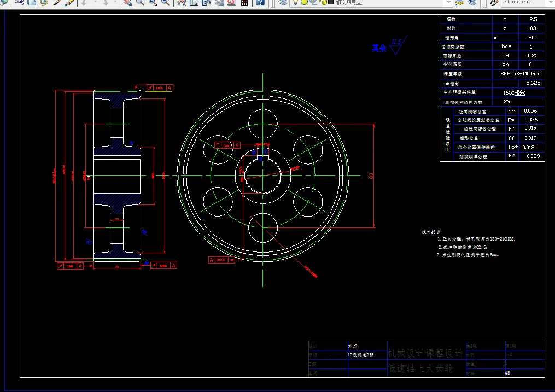Select technical note mentioning '180-210HBS'
The image size is (555, 392).
coord(476,239)
